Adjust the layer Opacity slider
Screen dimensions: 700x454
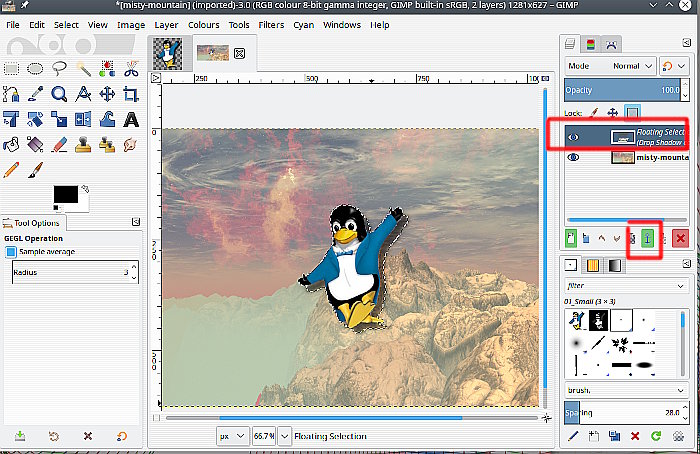[x=622, y=90]
